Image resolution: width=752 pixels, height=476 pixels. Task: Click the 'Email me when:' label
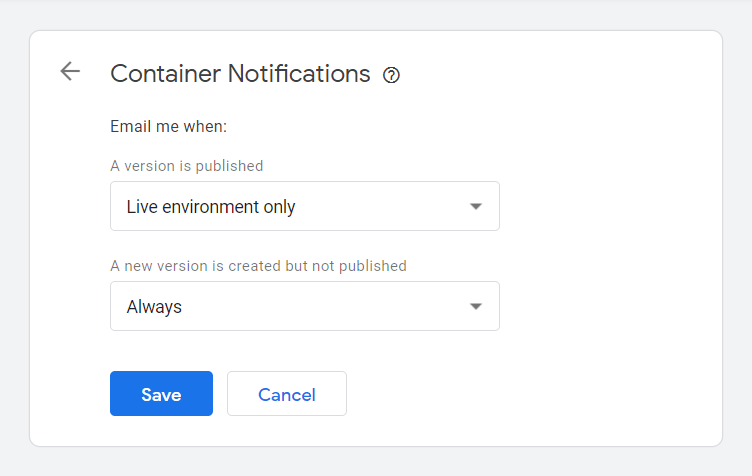168,127
